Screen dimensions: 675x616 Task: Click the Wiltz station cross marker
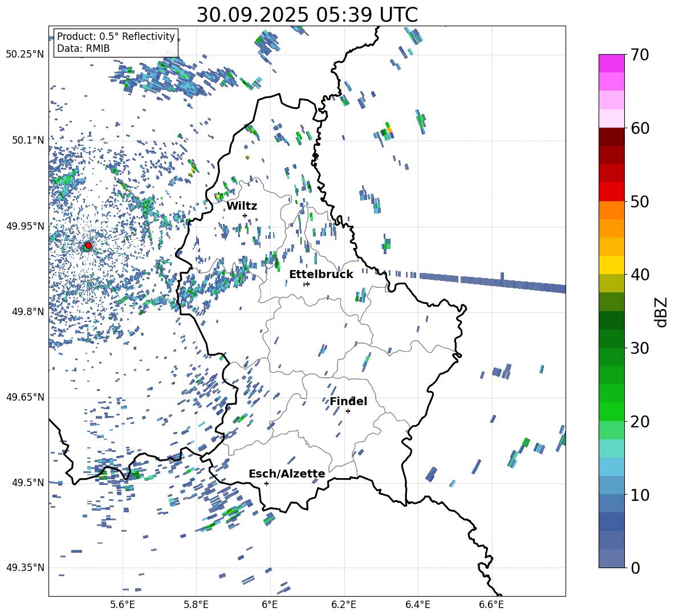point(245,215)
